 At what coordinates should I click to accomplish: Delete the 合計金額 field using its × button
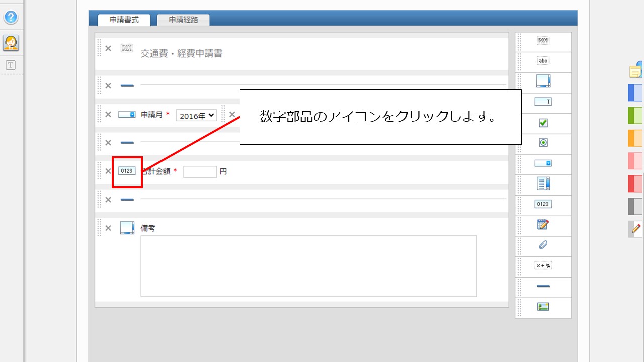click(108, 171)
